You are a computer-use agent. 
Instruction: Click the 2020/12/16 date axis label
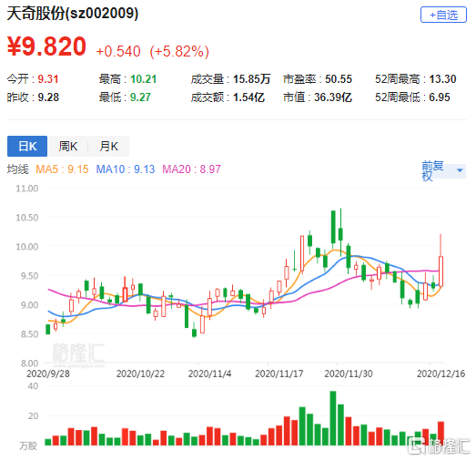441,374
